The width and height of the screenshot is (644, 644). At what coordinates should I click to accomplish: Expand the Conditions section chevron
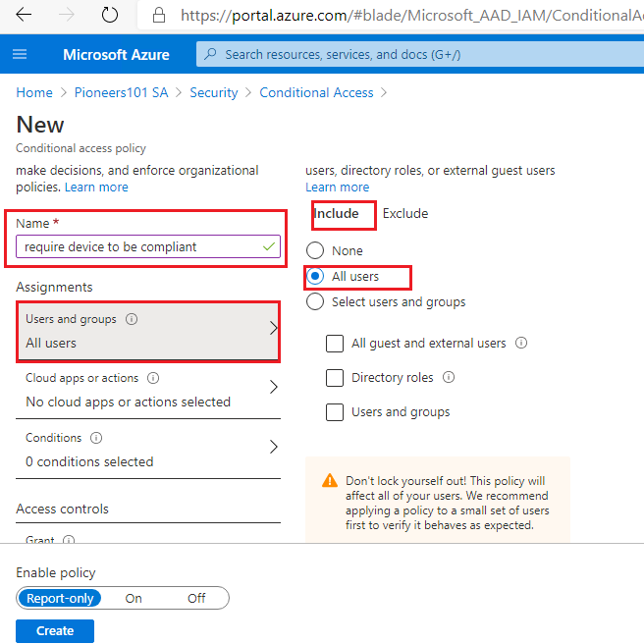pyautogui.click(x=274, y=447)
